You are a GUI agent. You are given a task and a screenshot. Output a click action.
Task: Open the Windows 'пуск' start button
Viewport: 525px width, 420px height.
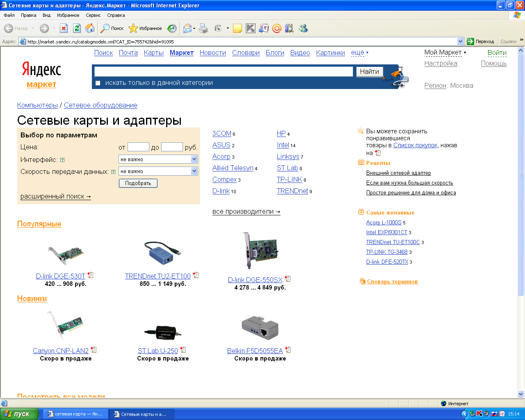click(x=19, y=414)
